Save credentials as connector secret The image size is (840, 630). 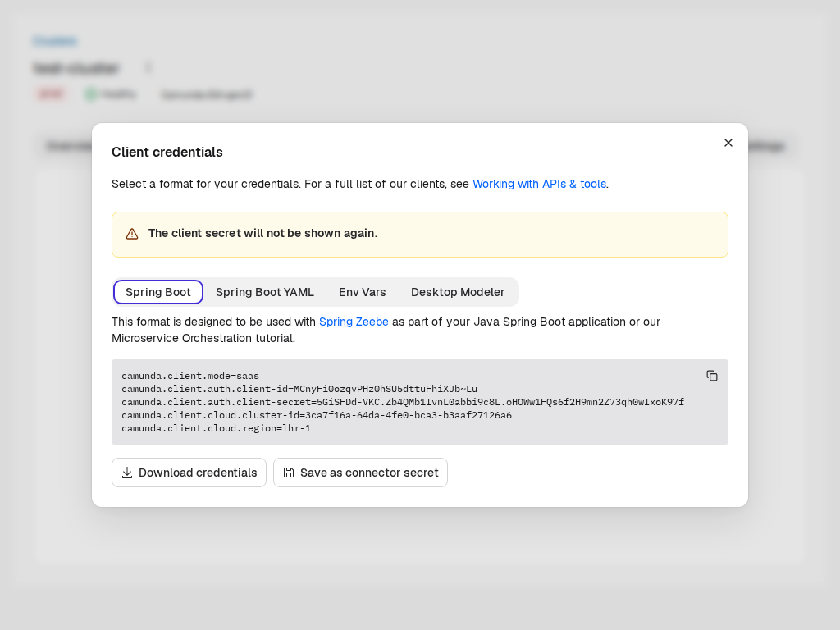click(x=361, y=472)
